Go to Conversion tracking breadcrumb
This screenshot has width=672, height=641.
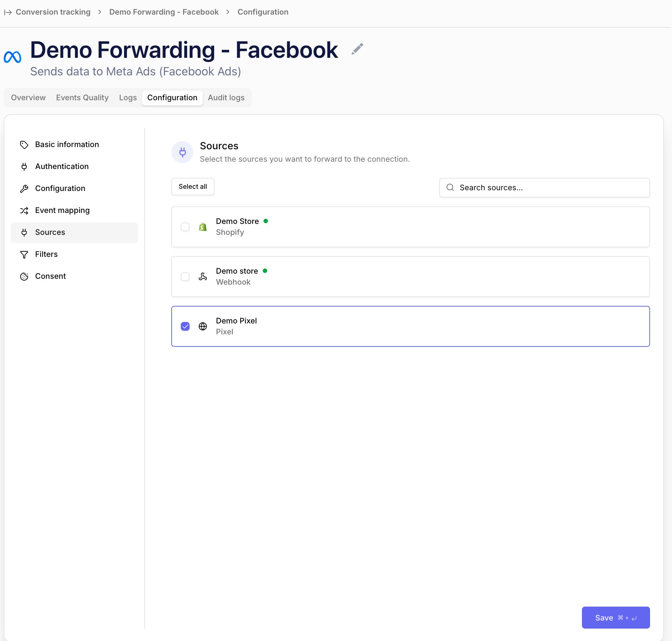53,12
